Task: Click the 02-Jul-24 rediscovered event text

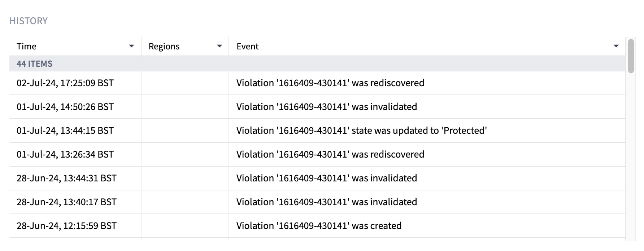Action: 330,83
